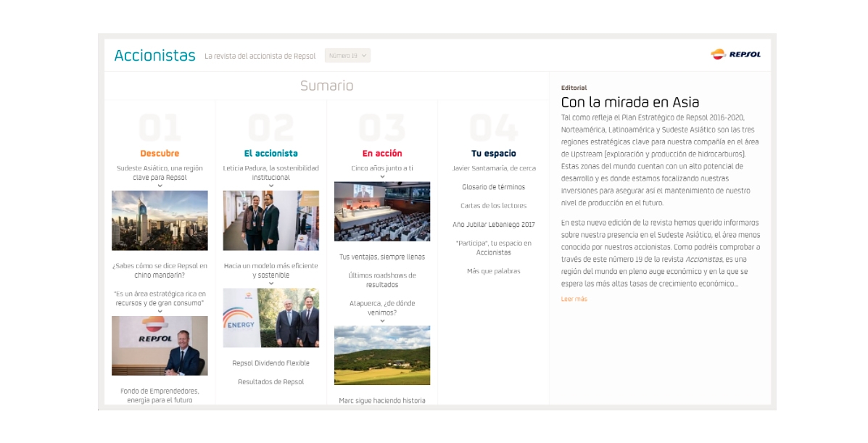Open "Participa", tu espacio en Accionistas
The width and height of the screenshot is (868, 443).
click(x=493, y=247)
